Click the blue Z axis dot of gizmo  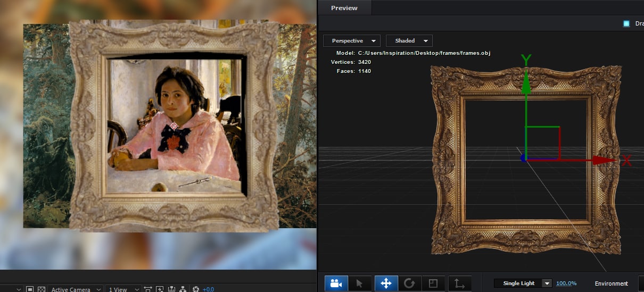pyautogui.click(x=524, y=158)
